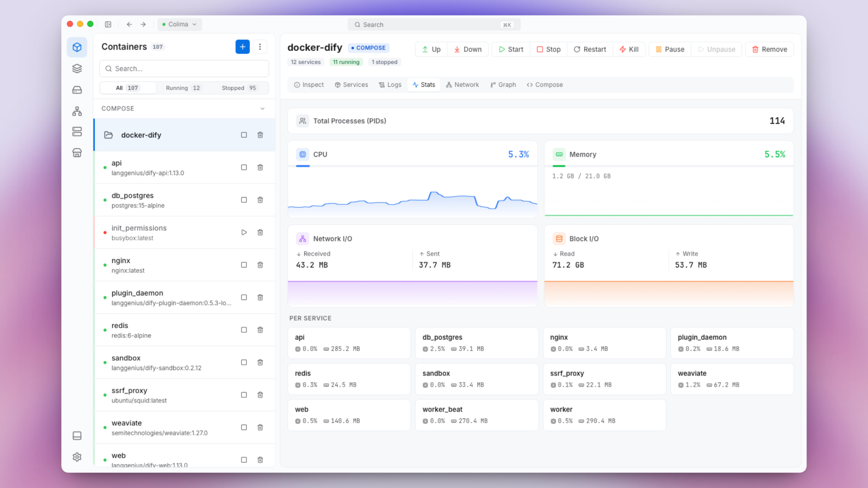
Task: Click the containers Search field
Action: [x=184, y=69]
